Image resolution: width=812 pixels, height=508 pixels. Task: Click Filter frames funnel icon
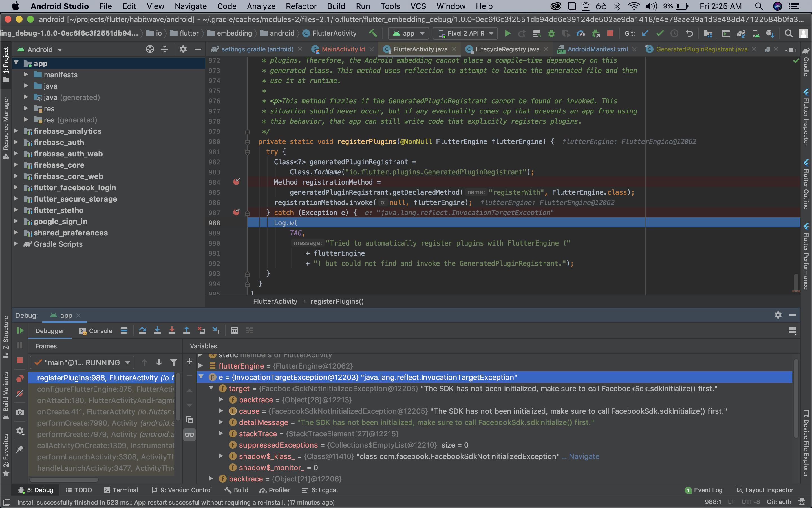pos(173,362)
